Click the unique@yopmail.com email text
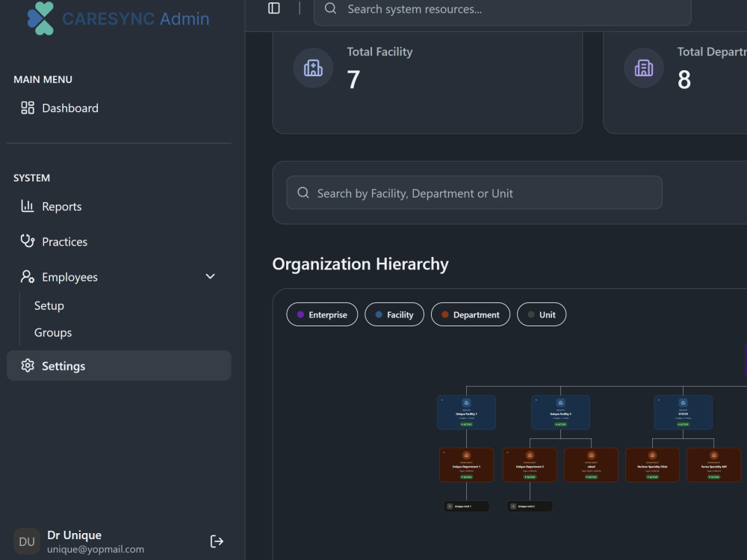This screenshot has height=560, width=747. 96,549
